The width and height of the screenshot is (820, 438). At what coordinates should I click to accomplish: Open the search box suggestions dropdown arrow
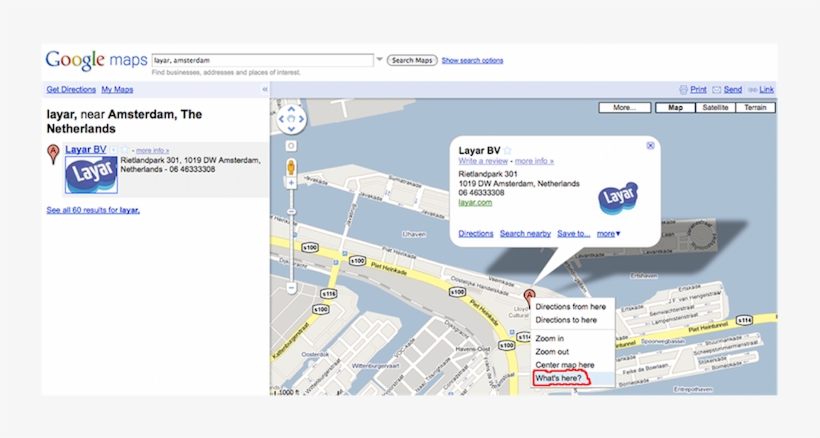(x=380, y=60)
